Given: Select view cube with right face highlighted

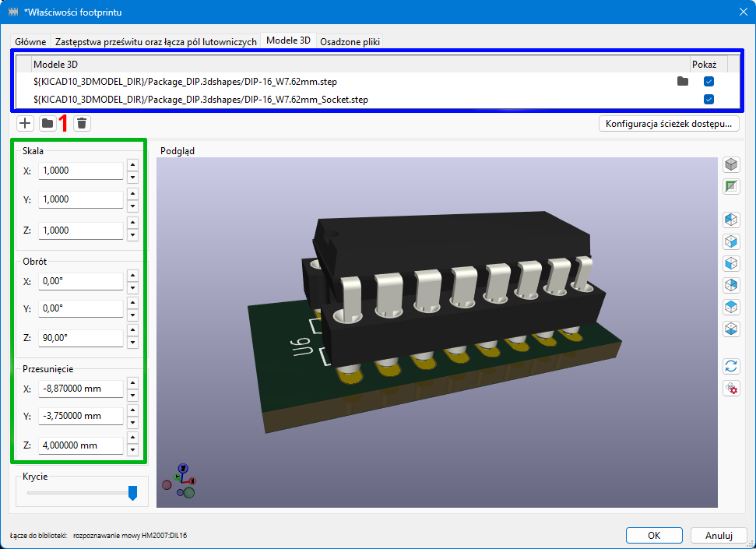Looking at the screenshot, I should (731, 241).
